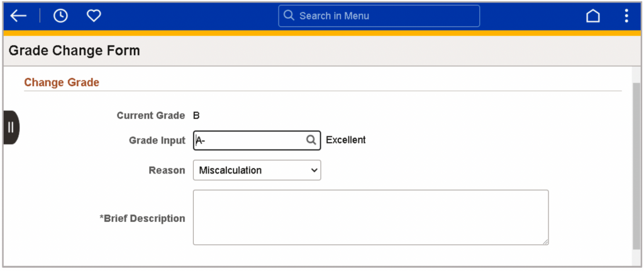Click the resize grip of description box
Image resolution: width=644 pixels, height=271 pixels.
[545, 242]
